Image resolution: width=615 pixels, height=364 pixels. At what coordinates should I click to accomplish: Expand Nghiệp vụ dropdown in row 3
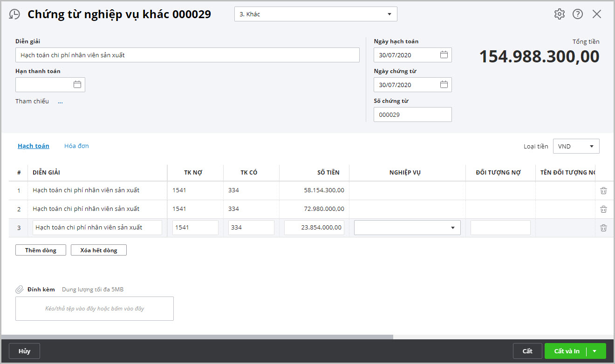click(x=452, y=228)
